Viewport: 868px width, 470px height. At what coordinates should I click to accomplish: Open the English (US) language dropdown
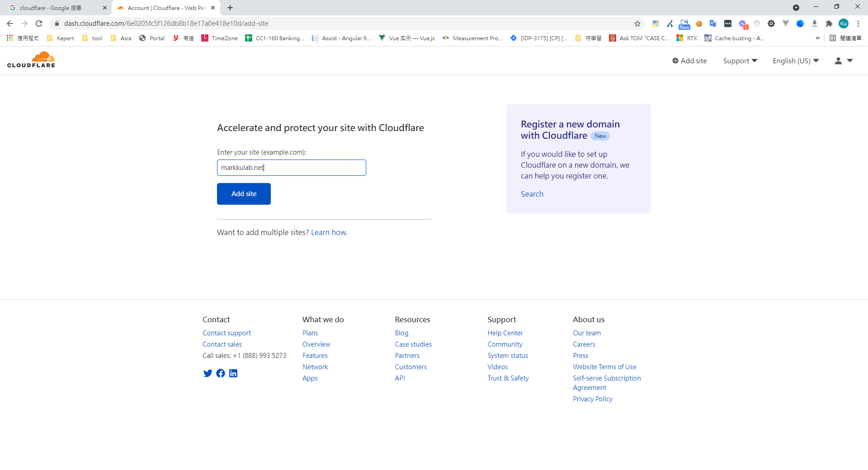pos(796,61)
